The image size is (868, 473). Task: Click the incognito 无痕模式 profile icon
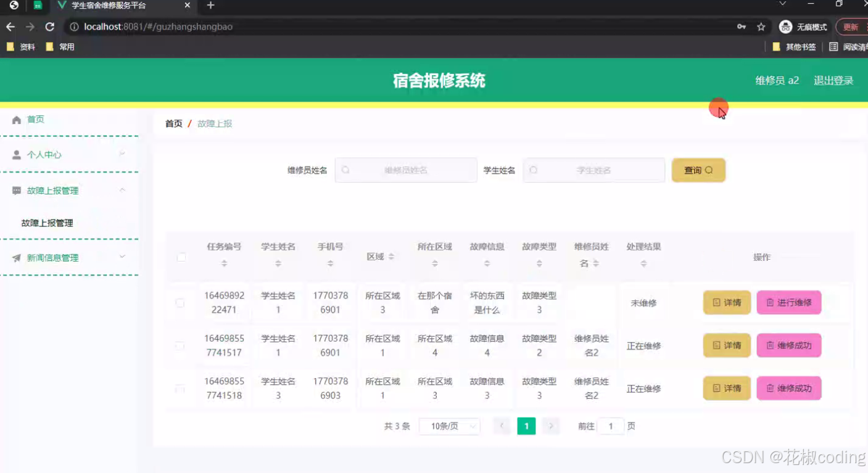[x=785, y=27]
